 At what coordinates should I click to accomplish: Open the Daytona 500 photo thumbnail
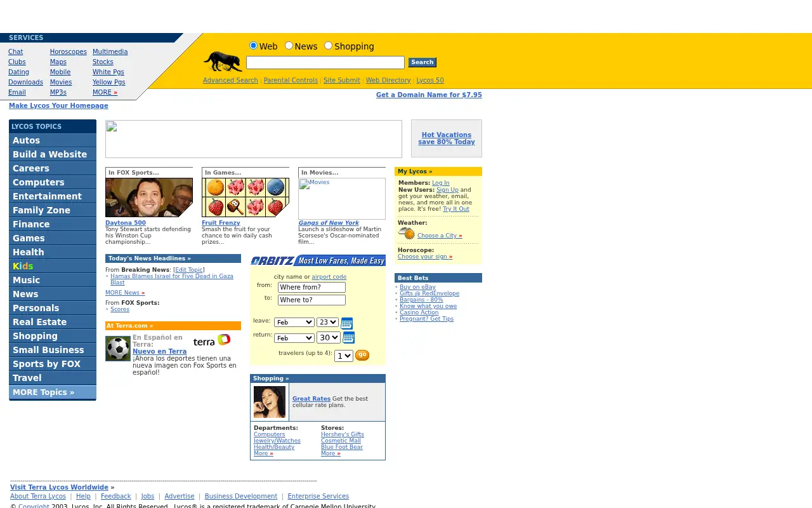(149, 197)
